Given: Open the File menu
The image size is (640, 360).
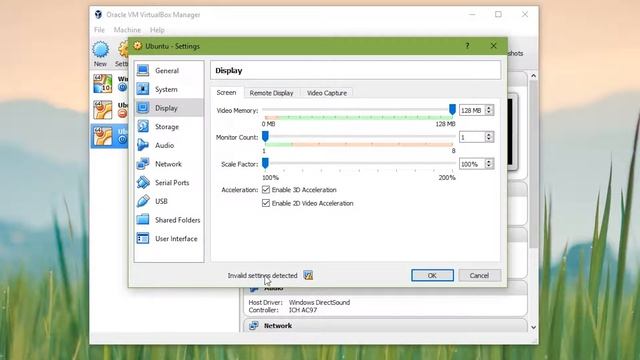Looking at the screenshot, I should tap(99, 30).
